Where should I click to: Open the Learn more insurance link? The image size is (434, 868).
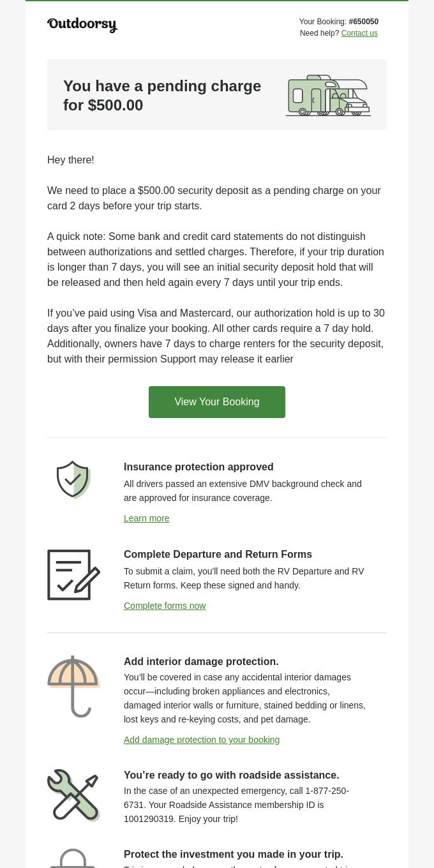147,518
